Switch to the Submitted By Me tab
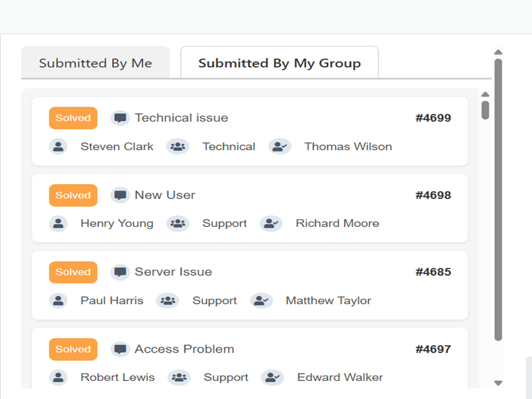This screenshot has height=399, width=532. [x=96, y=63]
